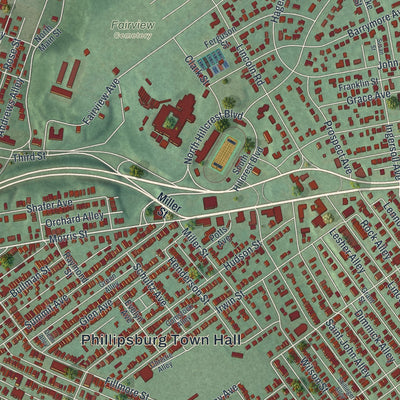
Task: Select the Prospect Ave label
Action: point(338,147)
